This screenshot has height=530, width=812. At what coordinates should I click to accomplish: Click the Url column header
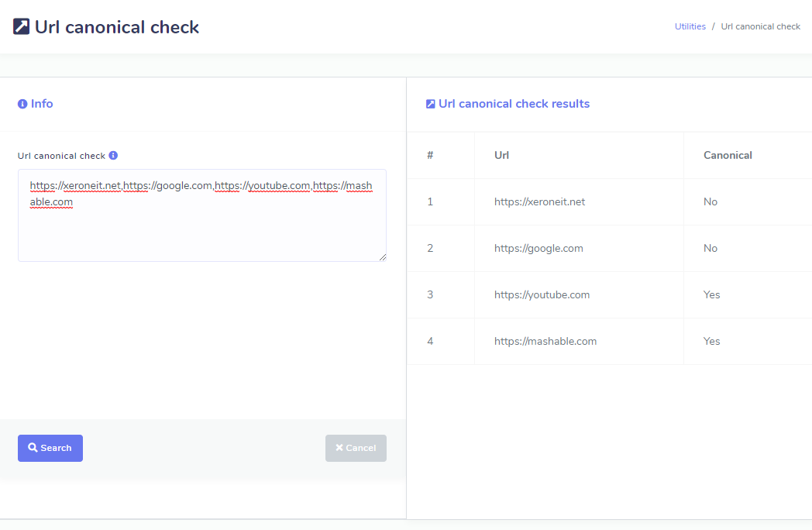(x=501, y=155)
